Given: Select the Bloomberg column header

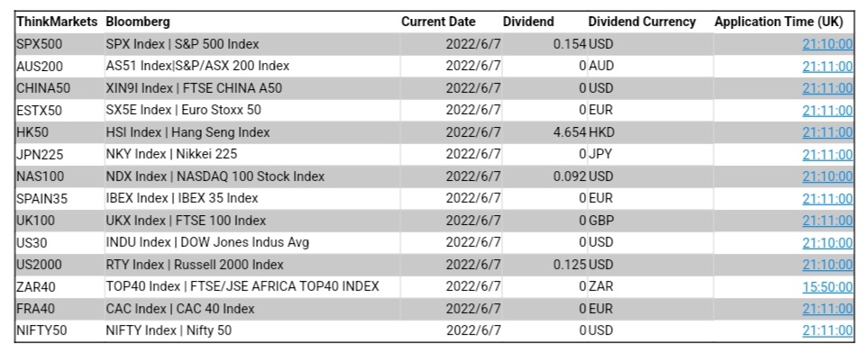Looking at the screenshot, I should click(x=138, y=23).
